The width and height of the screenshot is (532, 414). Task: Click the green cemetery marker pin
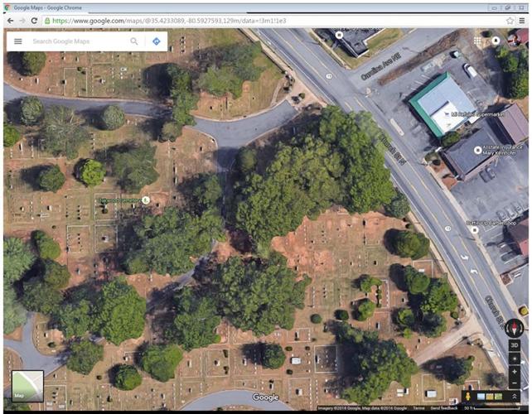pos(146,200)
